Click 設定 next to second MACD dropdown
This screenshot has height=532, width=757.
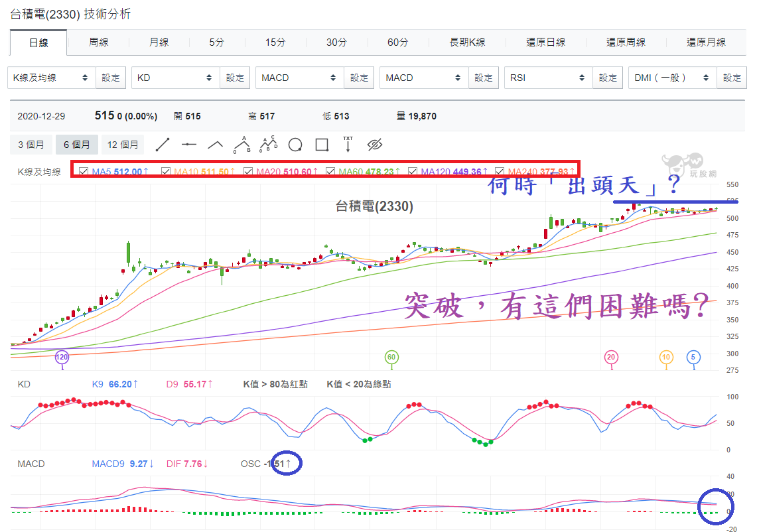(x=483, y=78)
